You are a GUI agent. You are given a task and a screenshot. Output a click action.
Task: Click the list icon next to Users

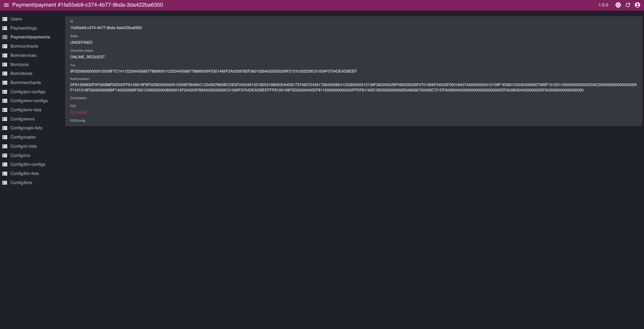pyautogui.click(x=5, y=19)
